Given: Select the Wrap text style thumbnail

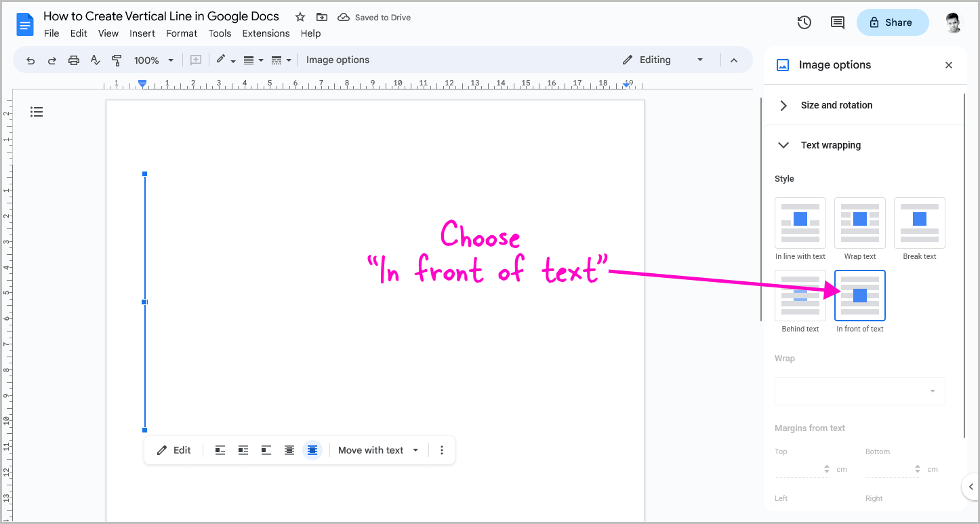Looking at the screenshot, I should 859,222.
